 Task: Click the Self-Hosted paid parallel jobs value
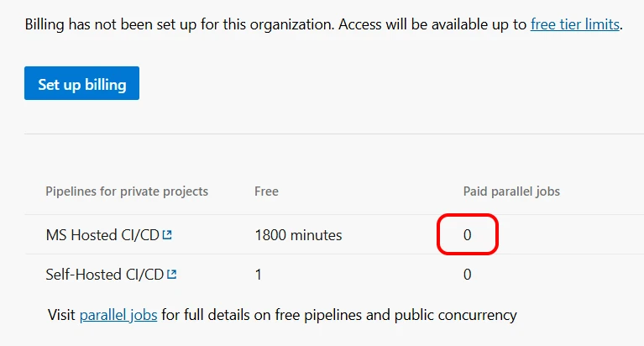pyautogui.click(x=468, y=274)
